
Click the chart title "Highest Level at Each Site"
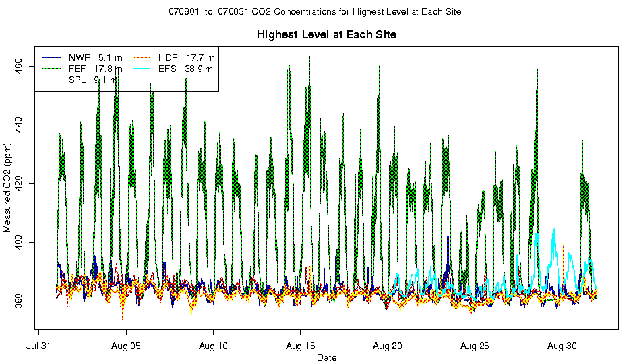[x=326, y=34]
